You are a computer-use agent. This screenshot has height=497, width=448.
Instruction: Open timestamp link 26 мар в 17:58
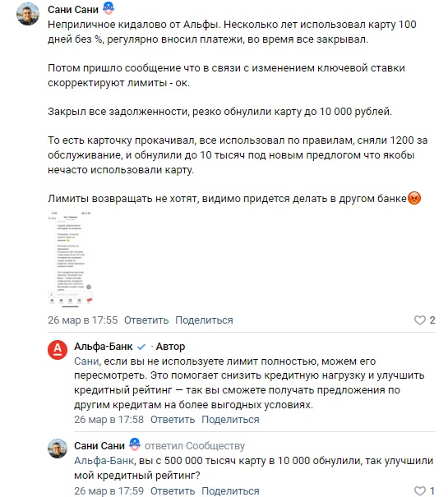(109, 420)
